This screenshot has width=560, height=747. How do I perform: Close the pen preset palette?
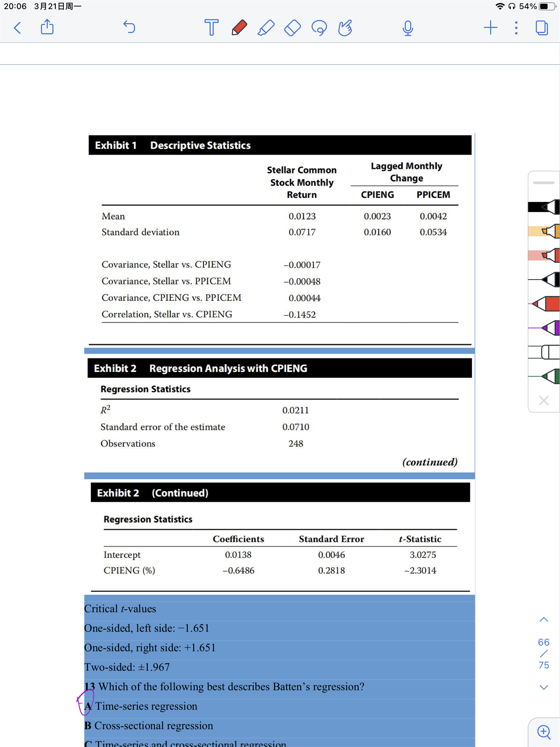[x=544, y=400]
